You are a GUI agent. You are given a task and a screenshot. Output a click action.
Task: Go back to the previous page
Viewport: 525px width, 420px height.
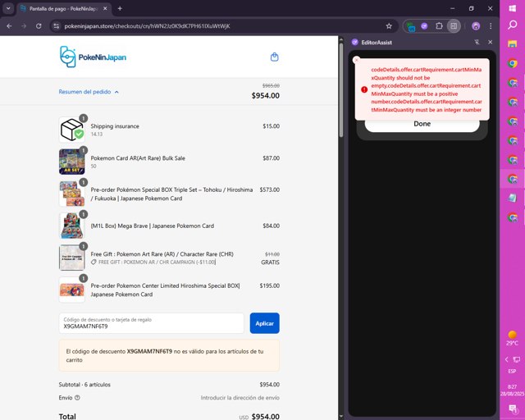[x=9, y=26]
